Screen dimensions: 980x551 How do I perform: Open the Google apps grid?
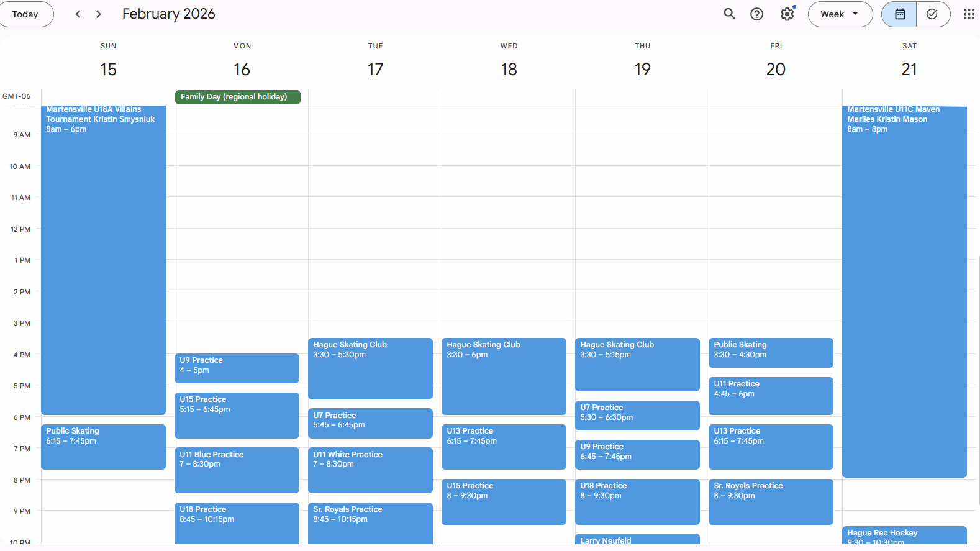click(x=968, y=14)
